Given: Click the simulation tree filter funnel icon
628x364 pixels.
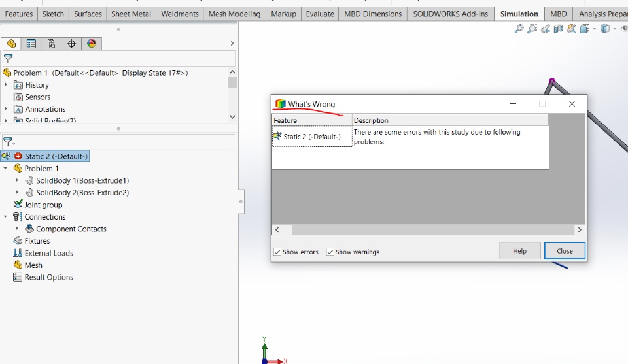Looking at the screenshot, I should (8, 142).
